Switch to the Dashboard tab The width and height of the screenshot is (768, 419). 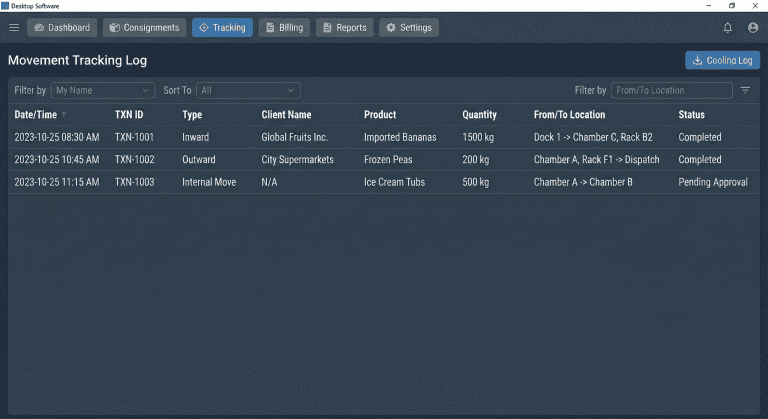[62, 28]
